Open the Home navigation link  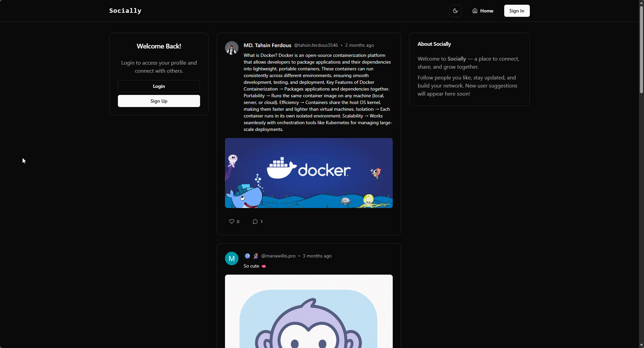[x=486, y=11]
